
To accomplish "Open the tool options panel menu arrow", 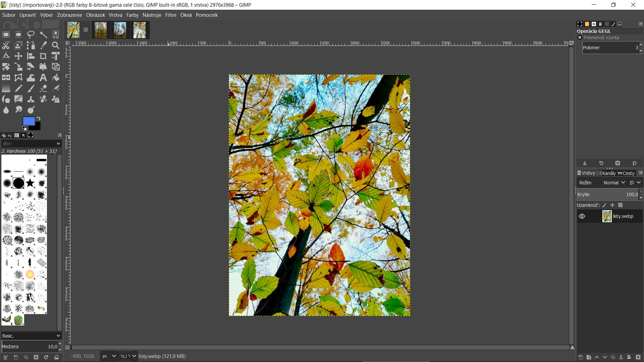I will pyautogui.click(x=60, y=135).
